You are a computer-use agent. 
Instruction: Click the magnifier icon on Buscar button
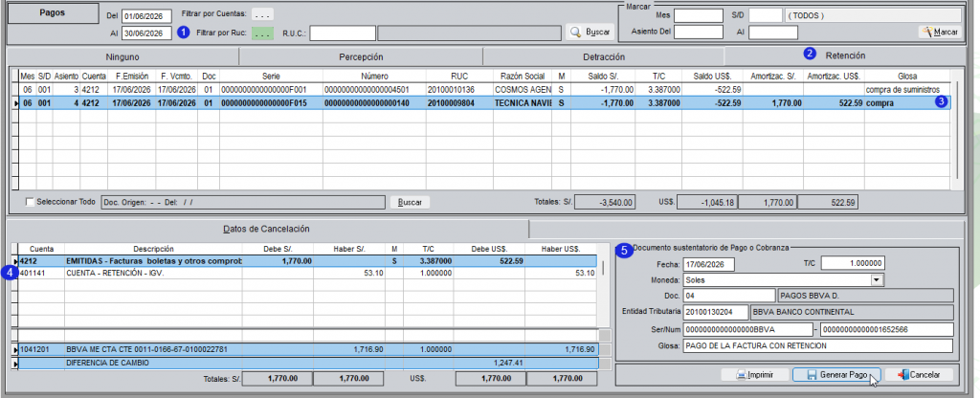click(576, 32)
